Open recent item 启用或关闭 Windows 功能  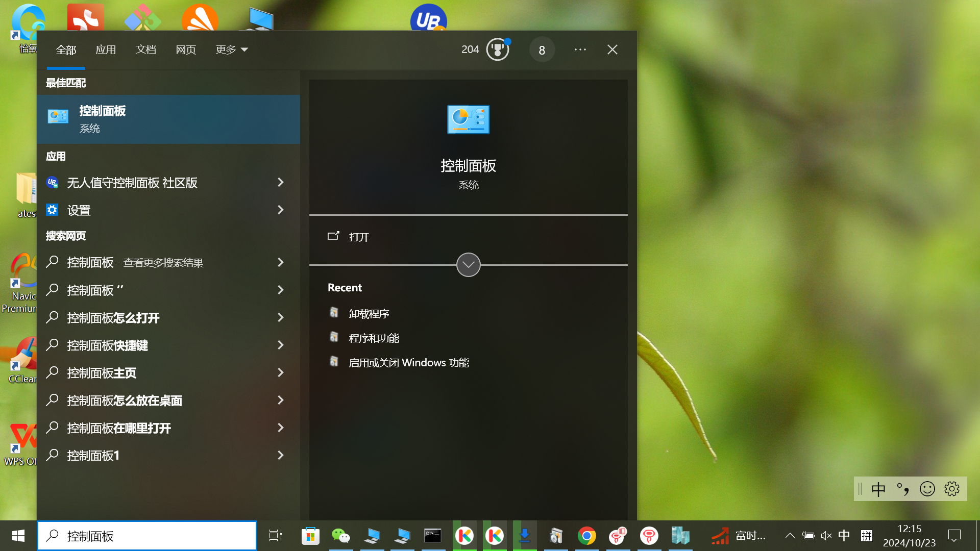click(x=408, y=362)
